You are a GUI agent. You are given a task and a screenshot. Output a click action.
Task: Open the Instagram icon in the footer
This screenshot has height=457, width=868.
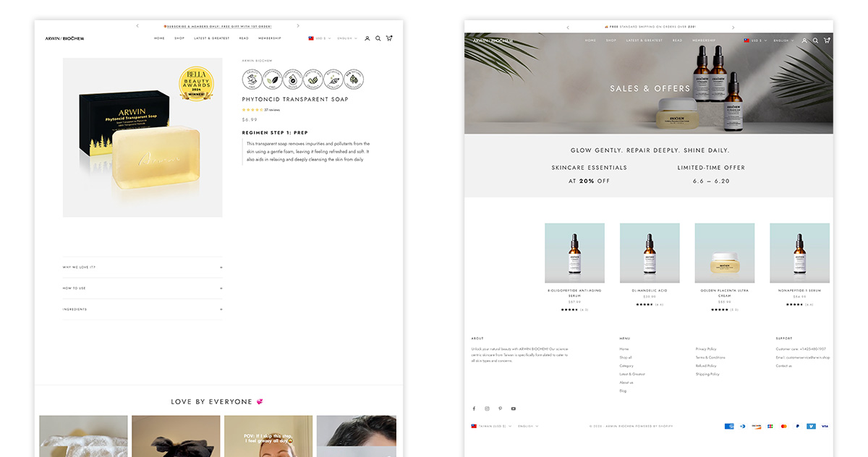[487, 409]
